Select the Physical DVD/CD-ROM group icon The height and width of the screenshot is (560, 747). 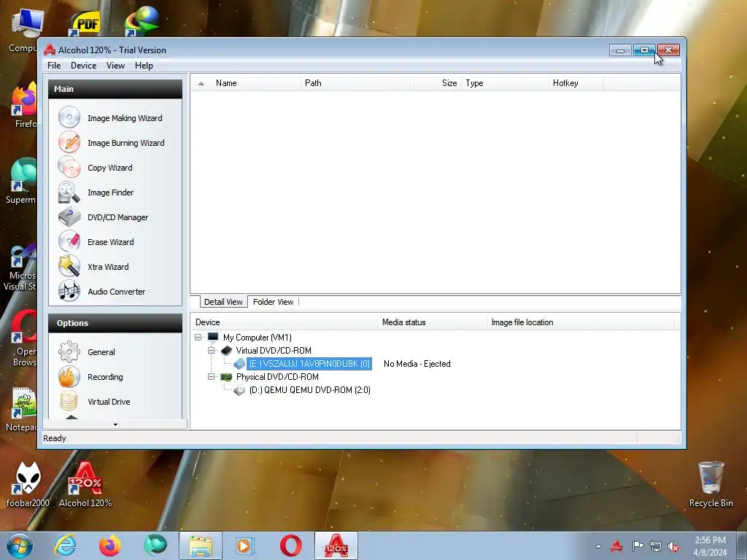[x=226, y=377]
